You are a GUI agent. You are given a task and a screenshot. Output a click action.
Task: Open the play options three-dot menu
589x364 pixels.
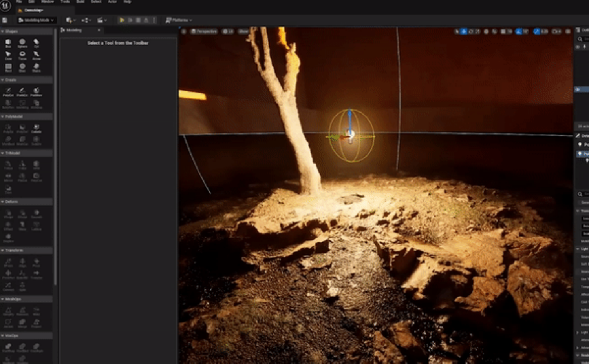coord(154,20)
